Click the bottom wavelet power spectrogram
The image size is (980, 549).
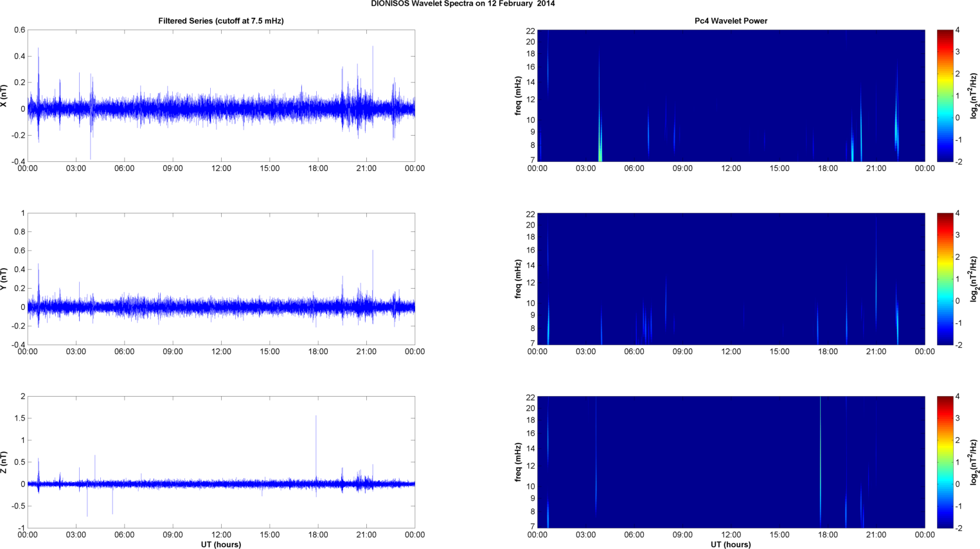point(731,462)
